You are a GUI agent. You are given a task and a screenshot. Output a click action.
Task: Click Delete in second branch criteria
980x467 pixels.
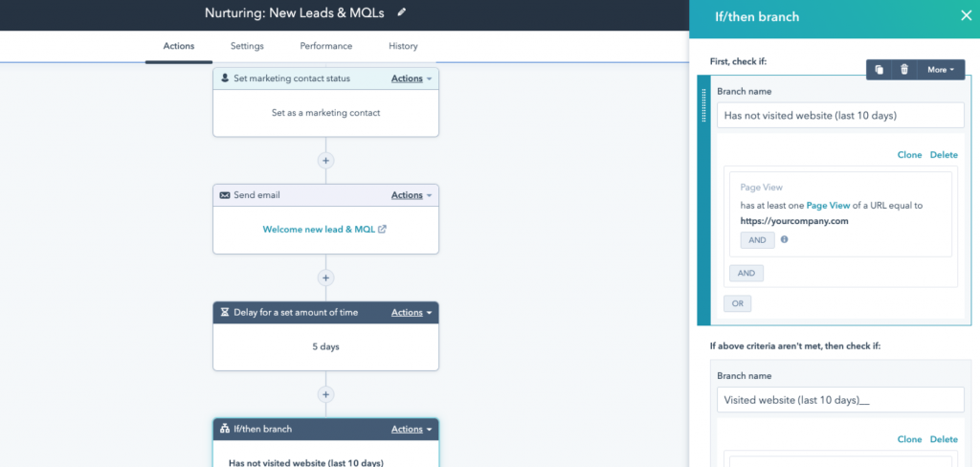tap(944, 439)
